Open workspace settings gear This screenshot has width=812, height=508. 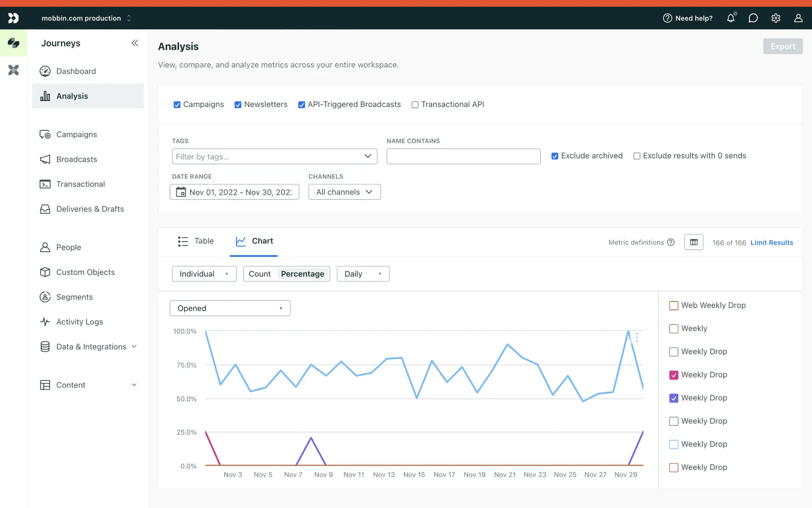pos(776,18)
